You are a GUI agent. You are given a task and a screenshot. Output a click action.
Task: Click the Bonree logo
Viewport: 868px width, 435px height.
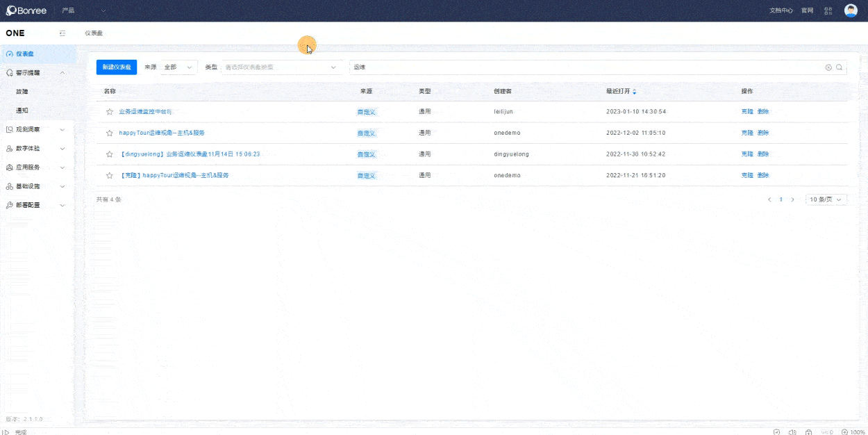(x=26, y=10)
